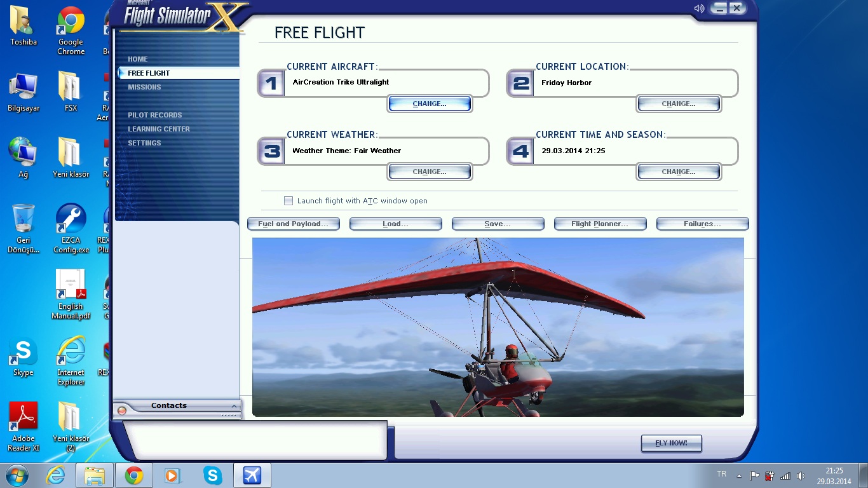Open the Bilgisayar desktop icon
Image resolution: width=868 pixels, height=488 pixels.
click(x=24, y=92)
